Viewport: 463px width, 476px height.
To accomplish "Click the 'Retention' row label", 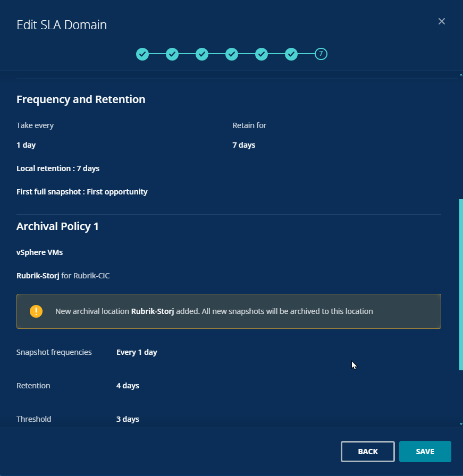I will pyautogui.click(x=33, y=386).
